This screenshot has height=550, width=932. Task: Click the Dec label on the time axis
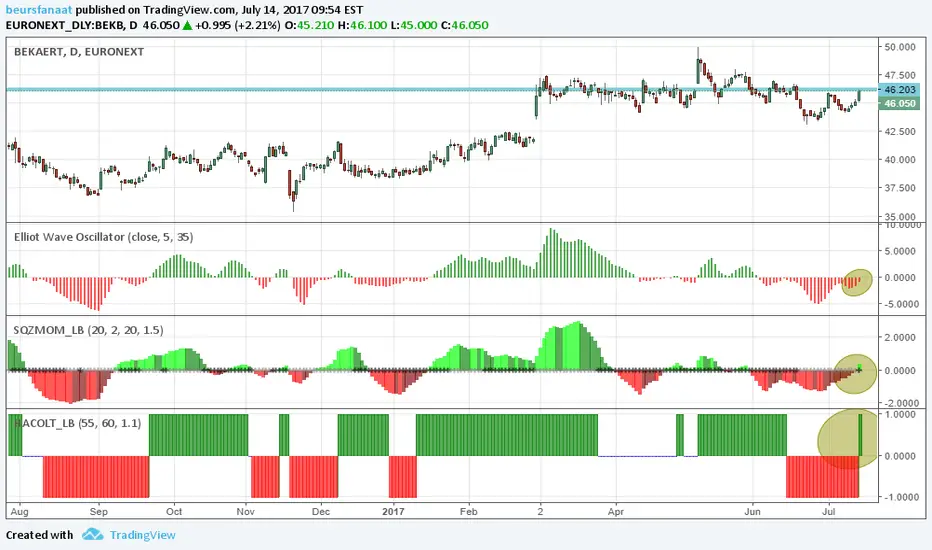tap(321, 511)
